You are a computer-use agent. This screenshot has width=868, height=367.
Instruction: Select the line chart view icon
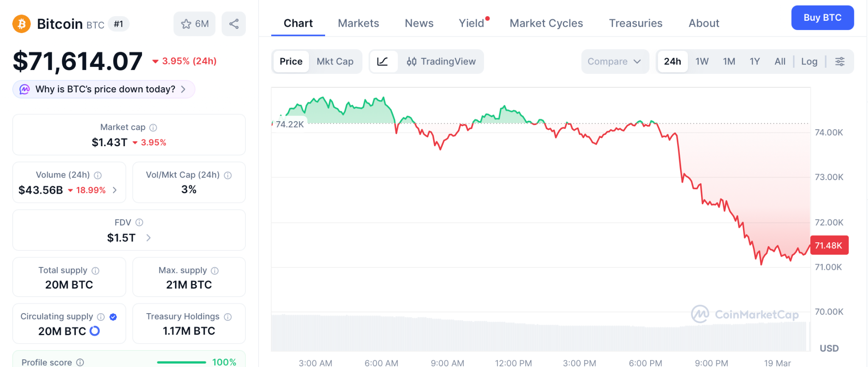click(383, 61)
